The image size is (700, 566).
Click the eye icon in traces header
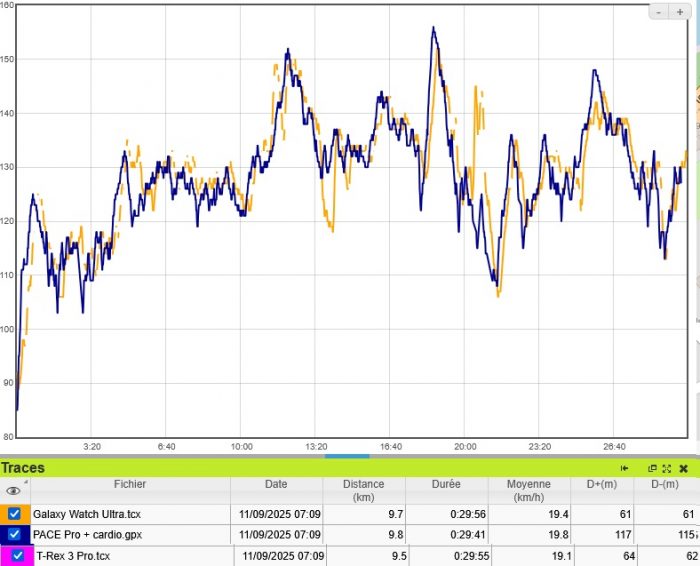pyautogui.click(x=13, y=491)
